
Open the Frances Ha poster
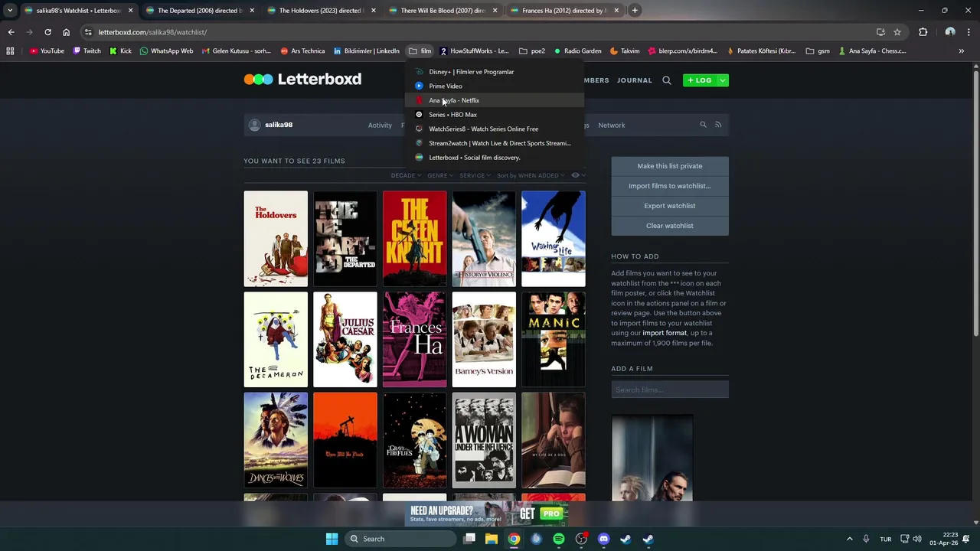(x=414, y=340)
